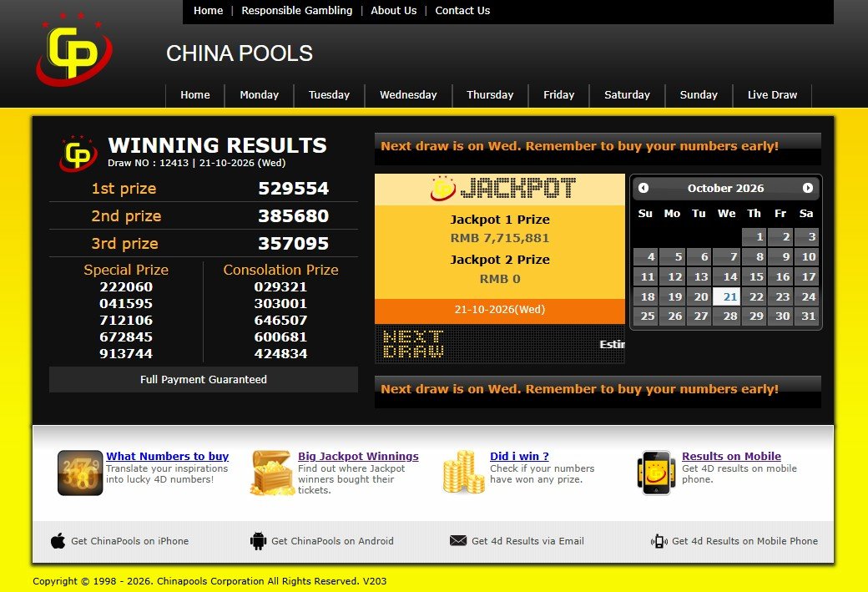Image resolution: width=868 pixels, height=592 pixels.
Task: Select the Sunday tab
Action: (699, 95)
